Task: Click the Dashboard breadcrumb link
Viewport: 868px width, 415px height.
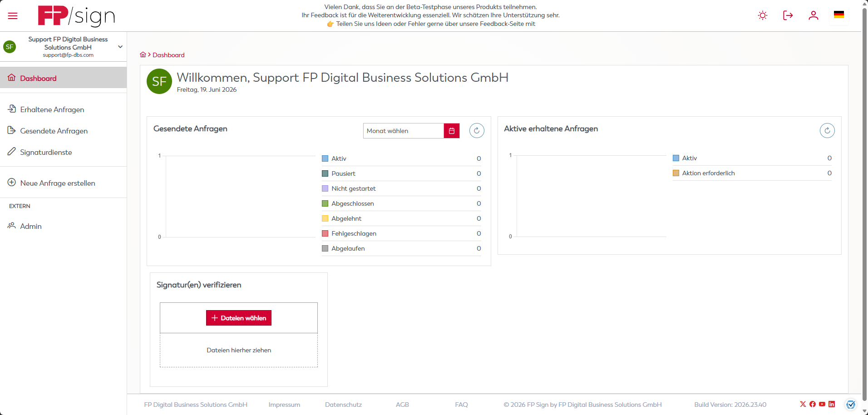Action: coord(168,55)
